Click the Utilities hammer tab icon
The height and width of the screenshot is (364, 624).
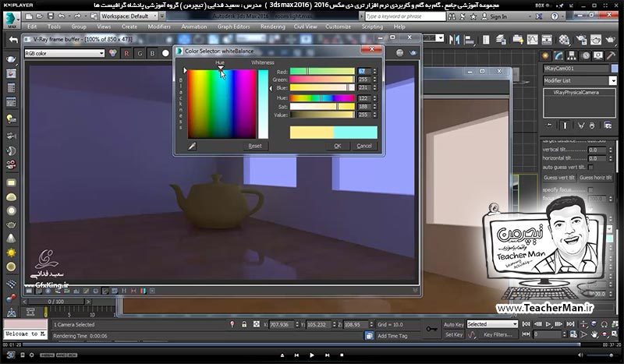[x=611, y=55]
